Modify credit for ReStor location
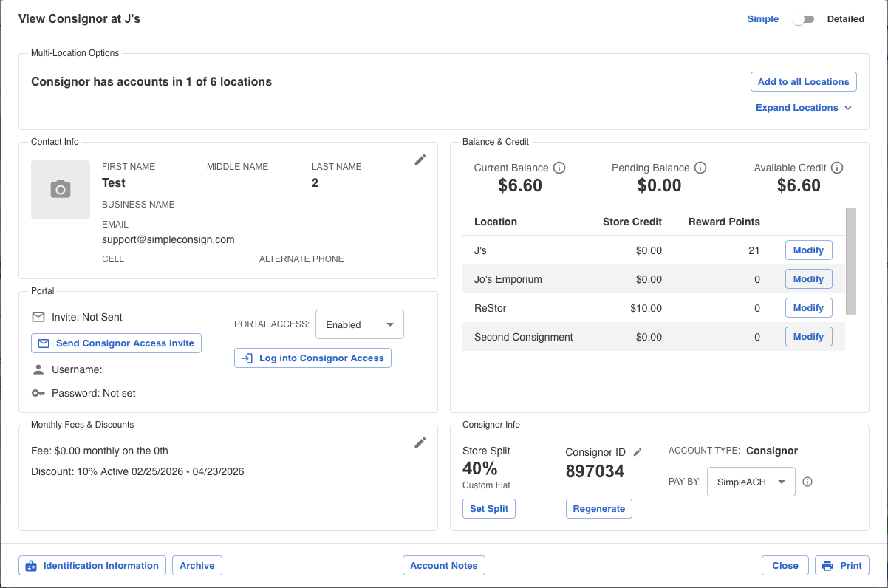This screenshot has height=588, width=888. [808, 308]
